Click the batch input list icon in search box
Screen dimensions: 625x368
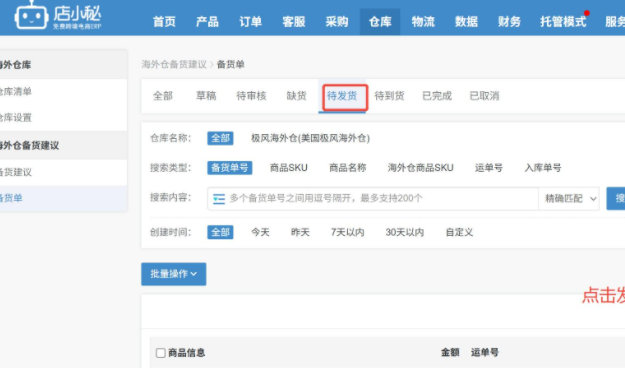click(218, 199)
